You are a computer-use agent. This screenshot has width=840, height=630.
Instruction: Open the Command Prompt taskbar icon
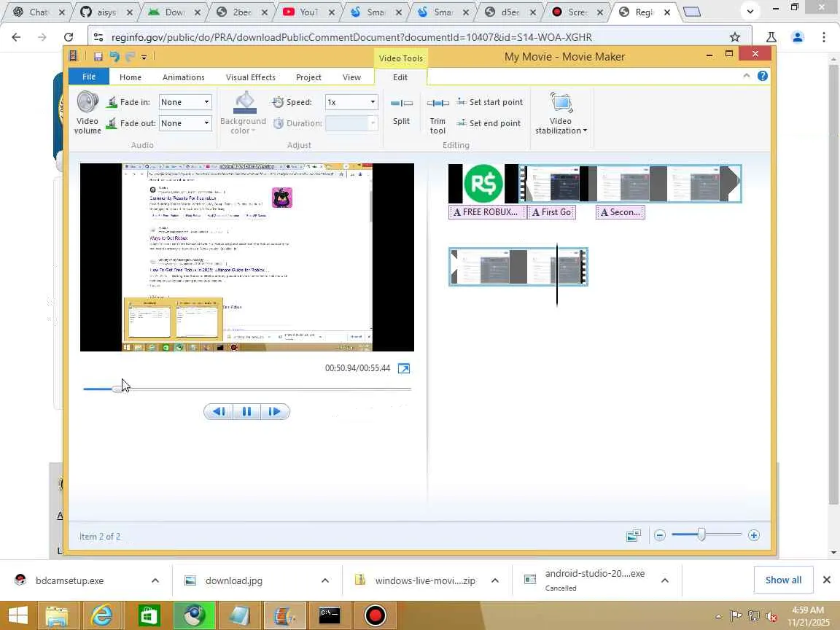point(330,616)
